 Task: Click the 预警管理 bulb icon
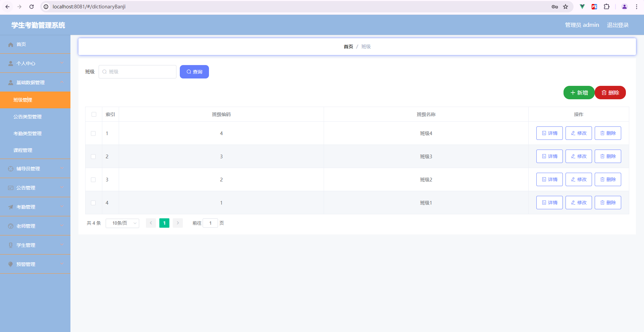point(11,264)
